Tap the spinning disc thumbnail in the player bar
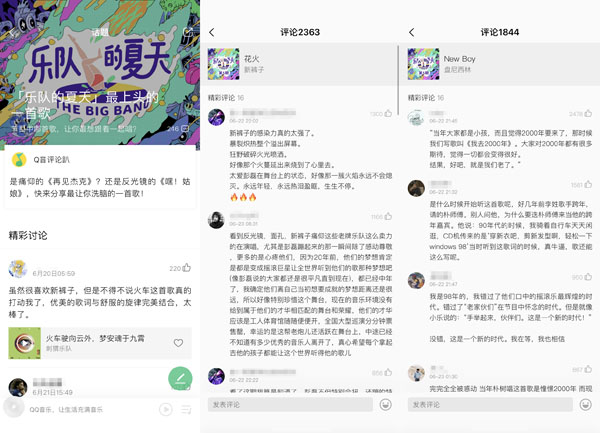The image size is (600, 433). click(x=14, y=408)
